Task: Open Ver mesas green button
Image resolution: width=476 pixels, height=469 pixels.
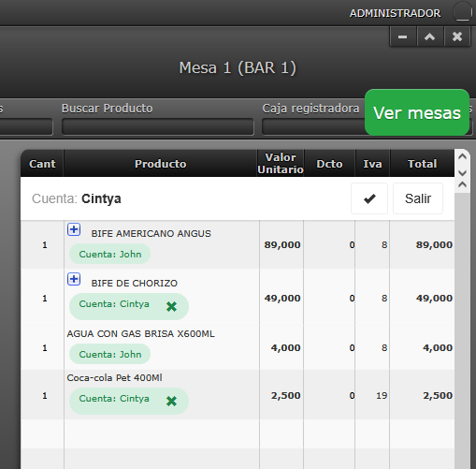Action: pyautogui.click(x=417, y=112)
